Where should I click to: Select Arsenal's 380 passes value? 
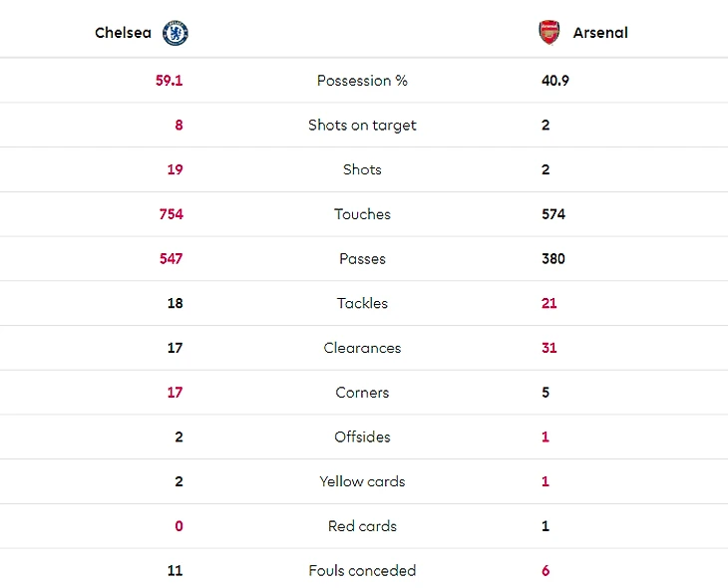(x=553, y=259)
